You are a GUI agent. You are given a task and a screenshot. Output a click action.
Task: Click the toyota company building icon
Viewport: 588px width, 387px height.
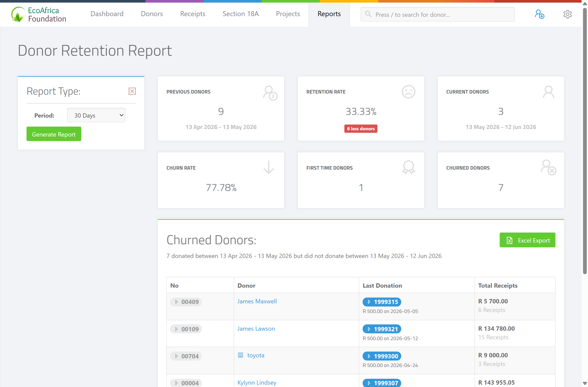click(x=240, y=355)
